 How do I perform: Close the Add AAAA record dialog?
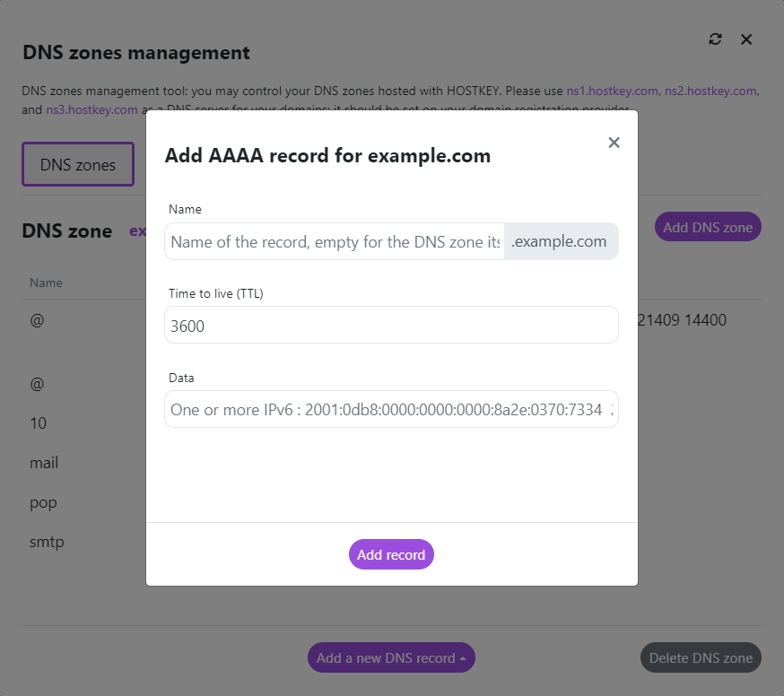click(x=614, y=143)
